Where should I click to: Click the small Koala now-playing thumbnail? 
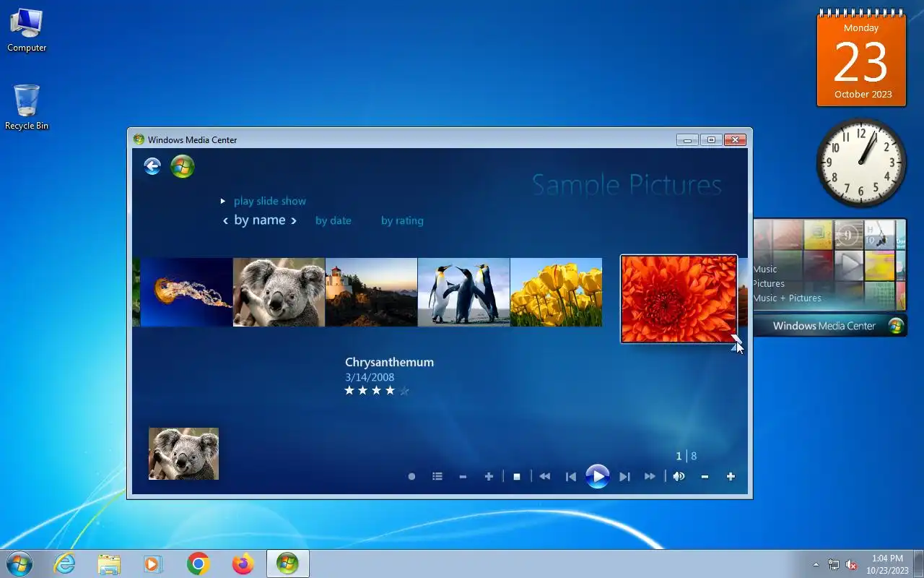pyautogui.click(x=183, y=454)
